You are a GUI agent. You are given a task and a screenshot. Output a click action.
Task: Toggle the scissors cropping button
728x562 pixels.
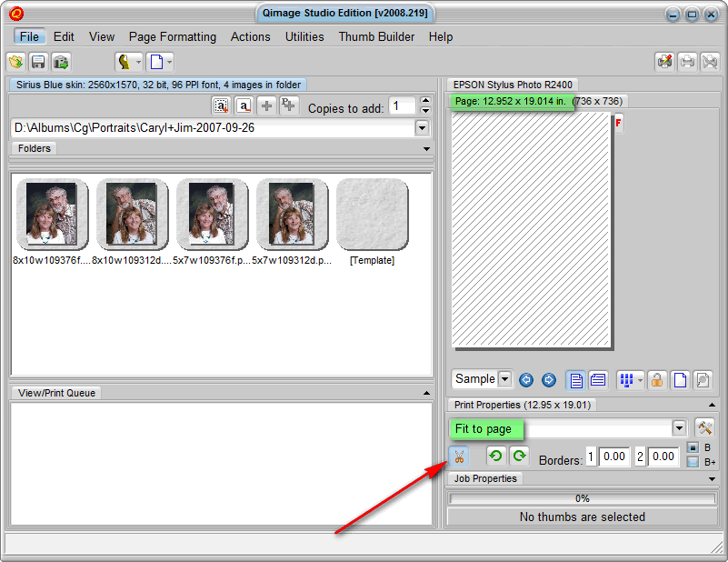point(459,457)
